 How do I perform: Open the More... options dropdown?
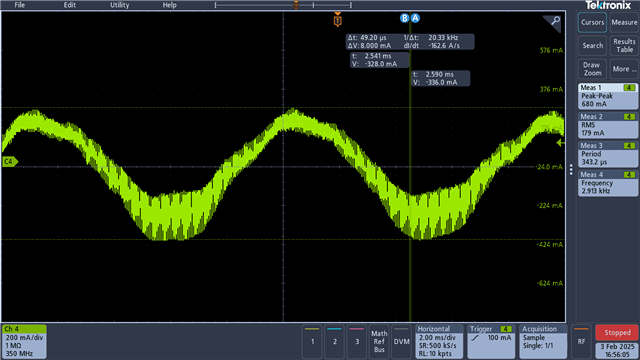pyautogui.click(x=624, y=69)
